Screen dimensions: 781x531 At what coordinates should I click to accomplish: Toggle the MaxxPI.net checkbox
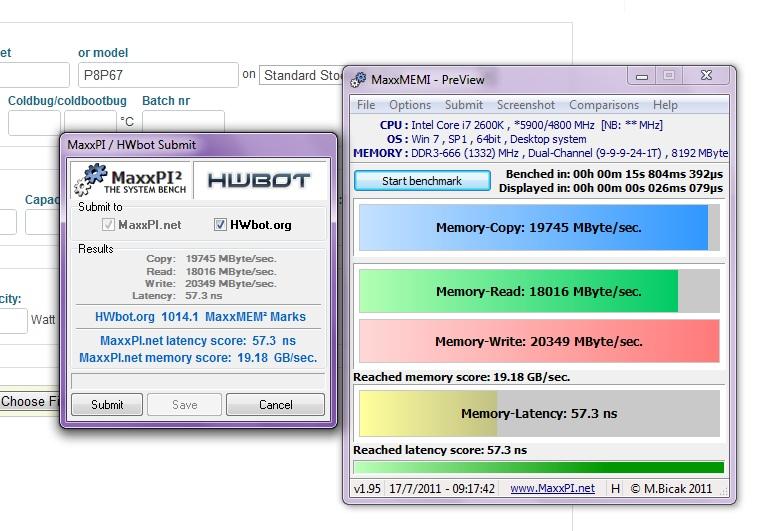pos(108,225)
